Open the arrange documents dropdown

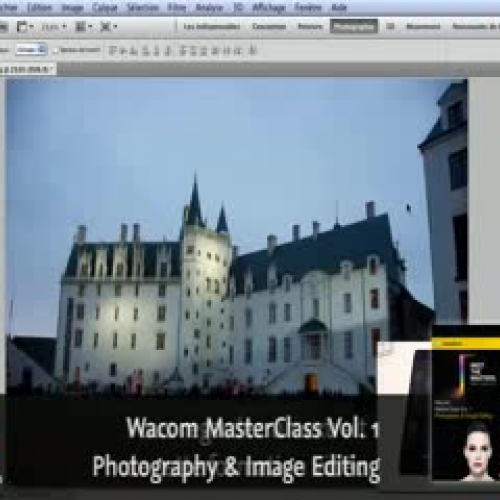[x=83, y=26]
